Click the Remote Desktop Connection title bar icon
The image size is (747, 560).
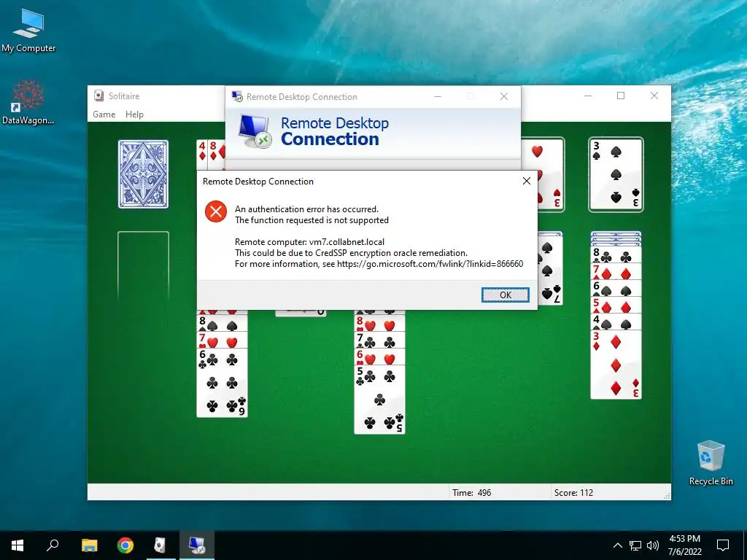pyautogui.click(x=237, y=96)
